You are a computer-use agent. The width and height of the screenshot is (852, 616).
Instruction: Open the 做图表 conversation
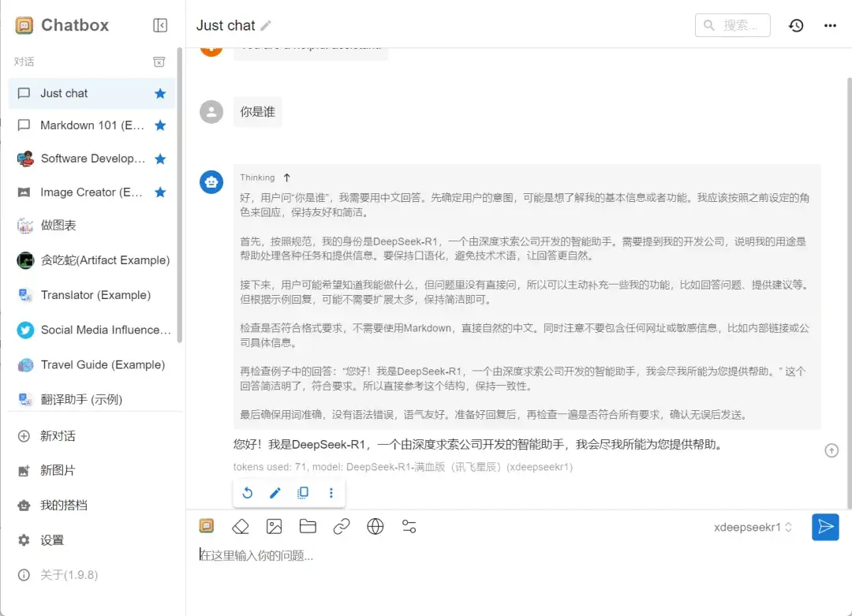click(92, 225)
